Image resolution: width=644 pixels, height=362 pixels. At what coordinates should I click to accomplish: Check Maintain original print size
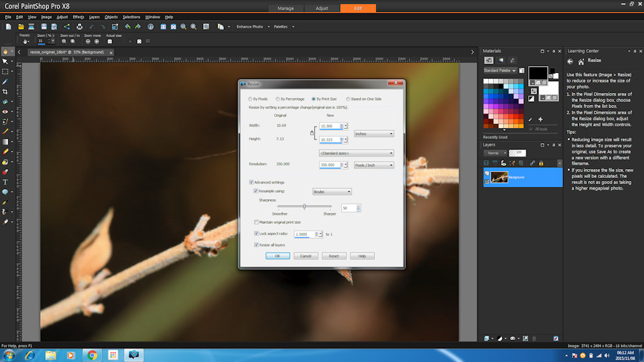[257, 222]
